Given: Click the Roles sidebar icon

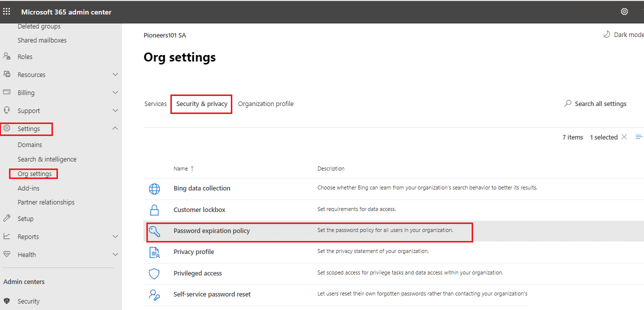Looking at the screenshot, I should click(7, 56).
